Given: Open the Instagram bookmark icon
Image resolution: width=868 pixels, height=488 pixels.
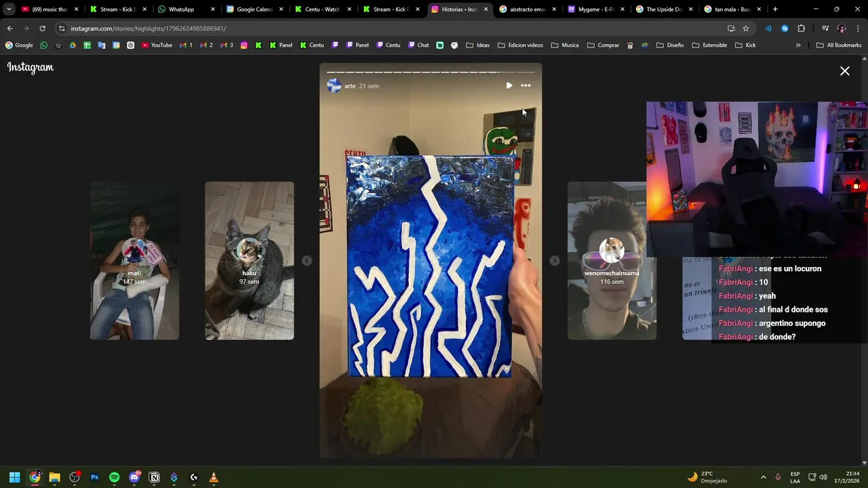Looking at the screenshot, I should click(x=244, y=45).
